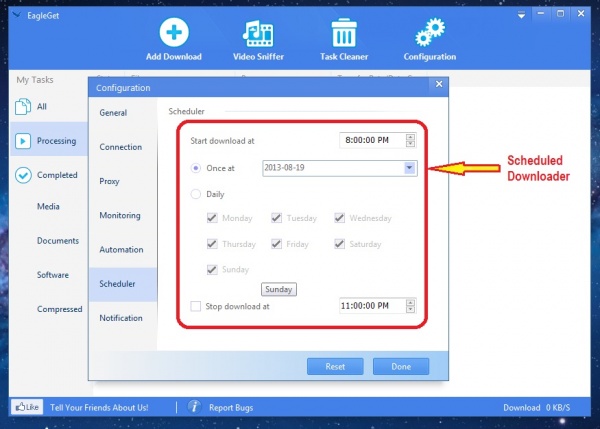Viewport: 600px width, 429px height.
Task: Select the Compressed category
Action: click(60, 309)
